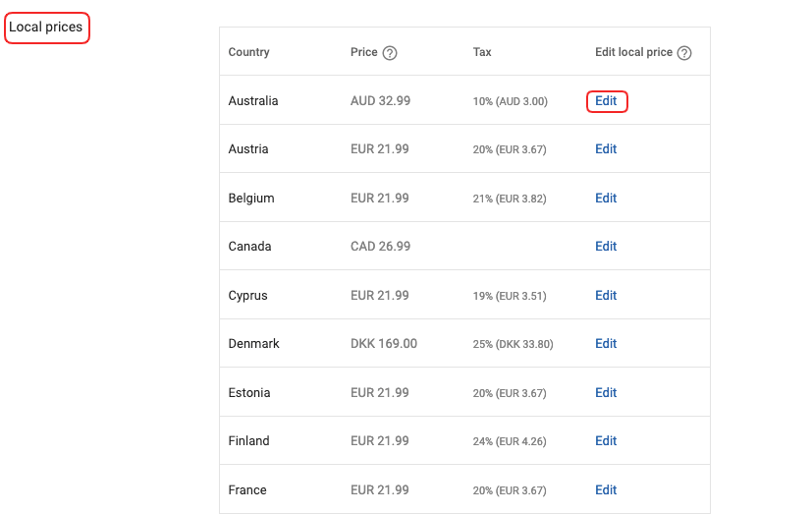Edit the local price for Australia
Image resolution: width=812 pixels, height=514 pixels.
[606, 101]
